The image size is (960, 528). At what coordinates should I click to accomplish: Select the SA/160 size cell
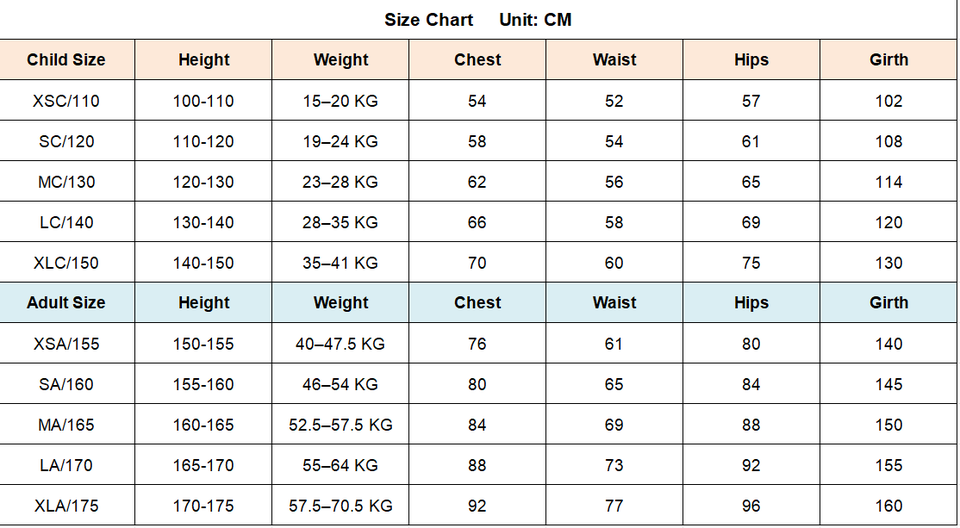(66, 384)
